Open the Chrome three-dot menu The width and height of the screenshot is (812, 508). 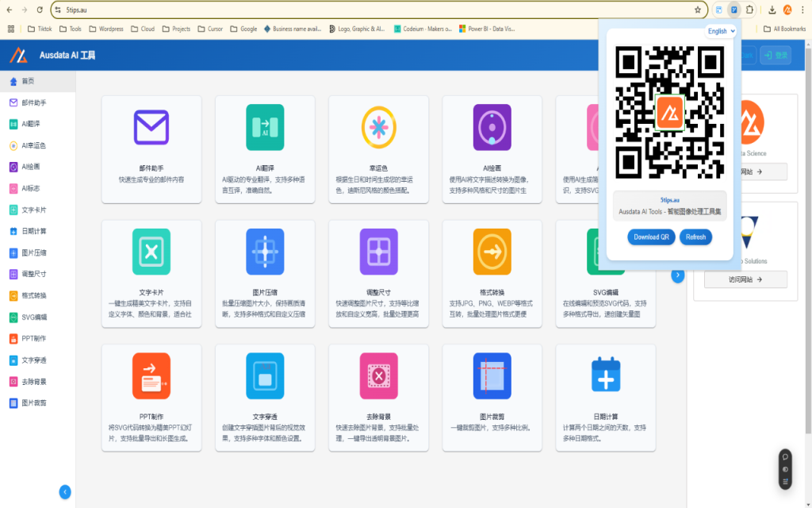coord(802,10)
